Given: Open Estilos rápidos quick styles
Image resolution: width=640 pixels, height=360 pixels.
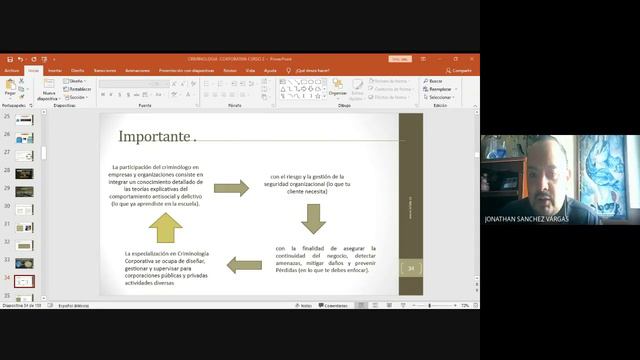Looking at the screenshot, I should click(x=357, y=89).
